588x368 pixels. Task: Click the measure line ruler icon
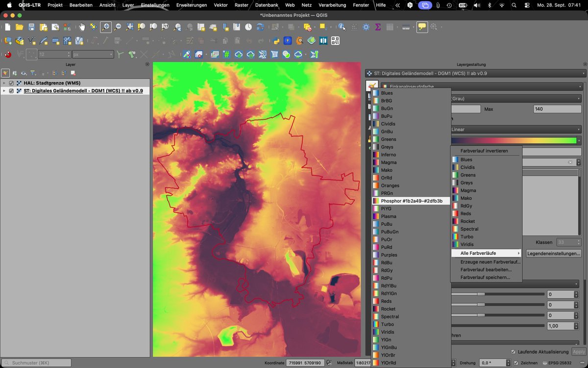[x=406, y=27]
